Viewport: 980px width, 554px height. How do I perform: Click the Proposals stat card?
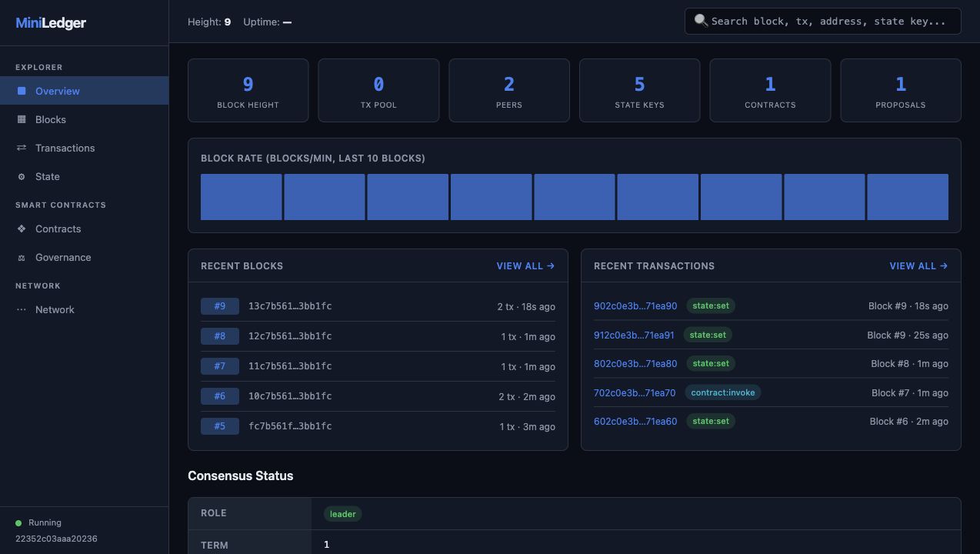click(901, 90)
